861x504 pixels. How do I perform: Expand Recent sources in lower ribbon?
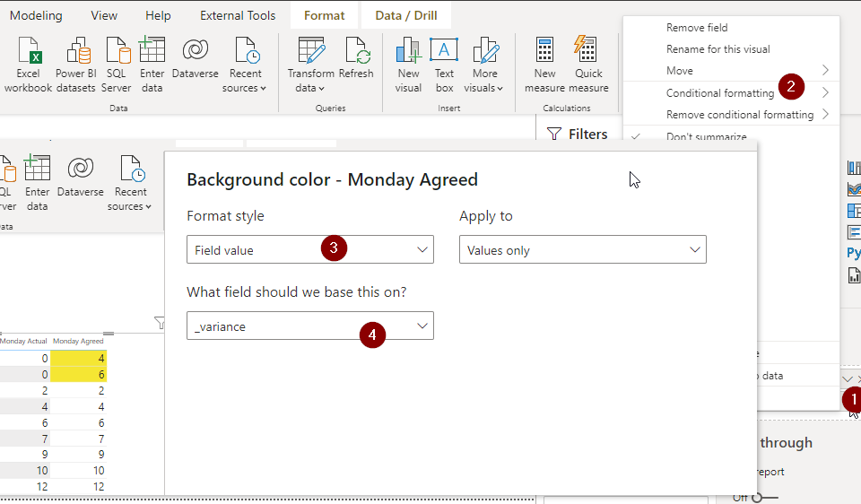point(129,183)
